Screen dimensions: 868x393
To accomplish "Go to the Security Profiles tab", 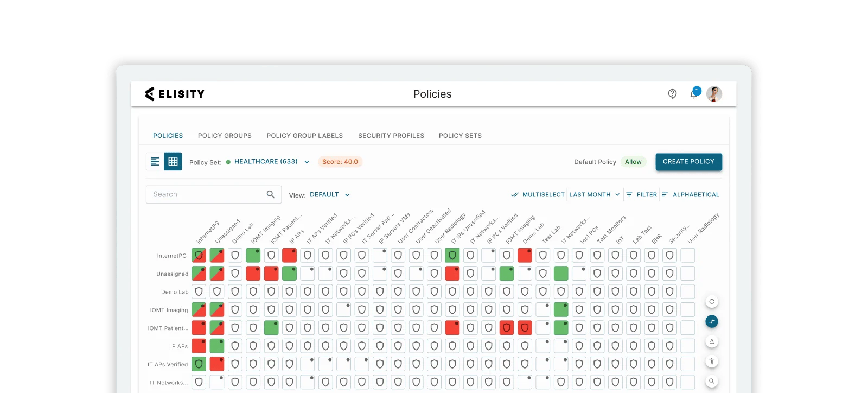I will [x=391, y=136].
